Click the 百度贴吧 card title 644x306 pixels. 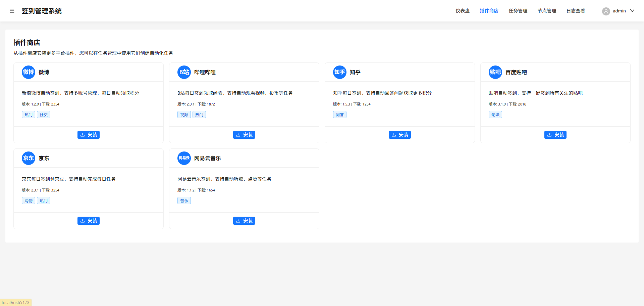(516, 72)
